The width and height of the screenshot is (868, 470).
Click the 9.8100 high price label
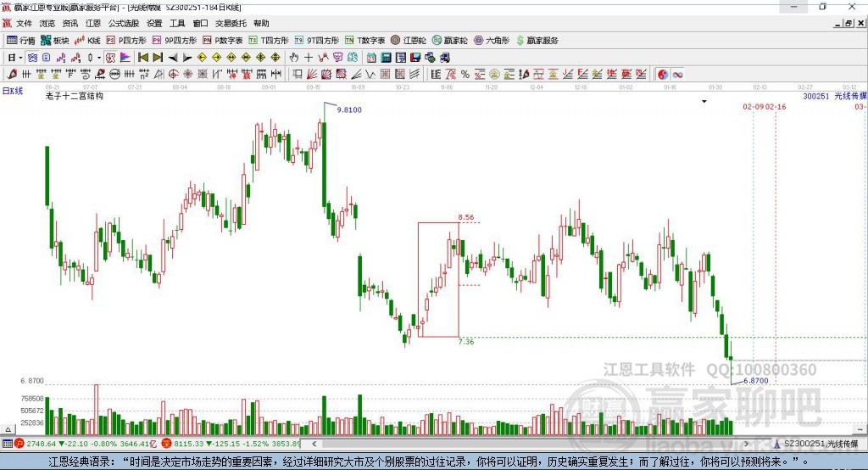pyautogui.click(x=349, y=109)
